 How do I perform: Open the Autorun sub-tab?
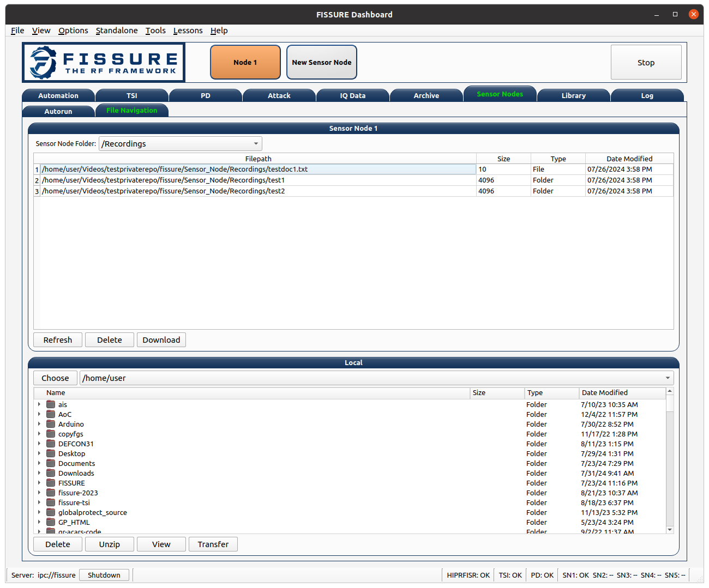coord(58,111)
